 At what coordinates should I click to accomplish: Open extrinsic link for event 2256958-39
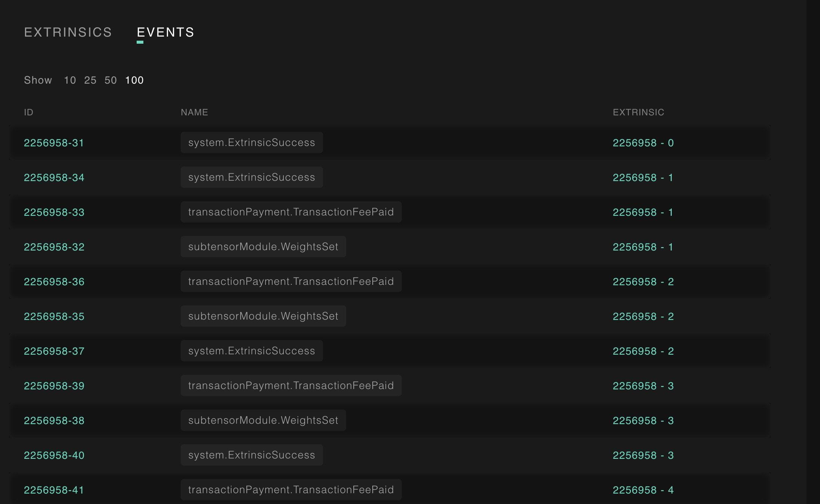coord(643,386)
